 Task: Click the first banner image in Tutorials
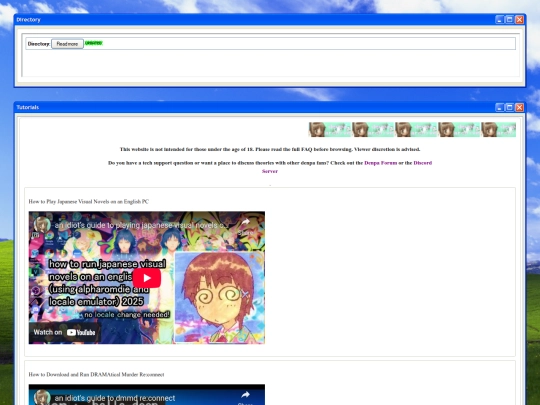330,129
